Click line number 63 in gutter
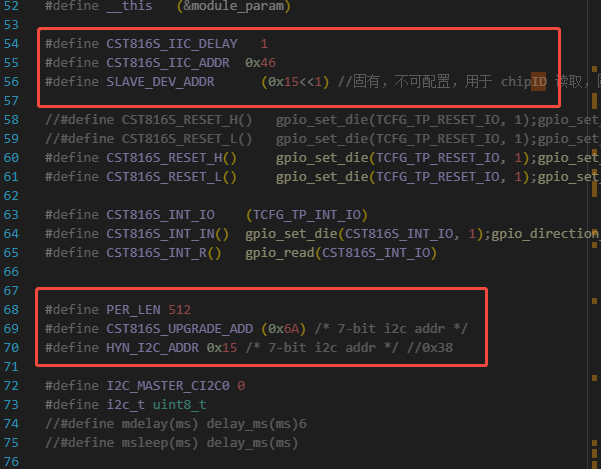Image resolution: width=601 pixels, height=469 pixels. click(11, 215)
